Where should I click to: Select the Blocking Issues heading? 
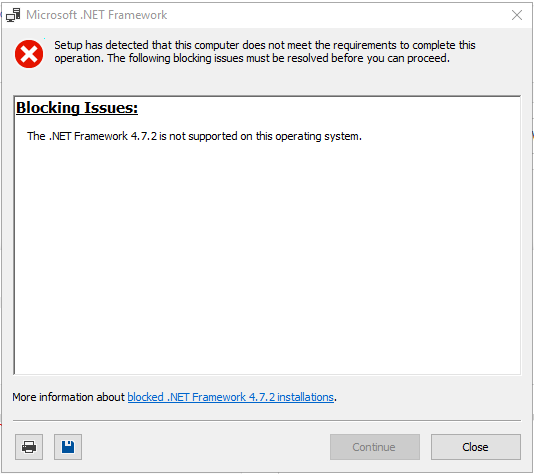click(77, 108)
